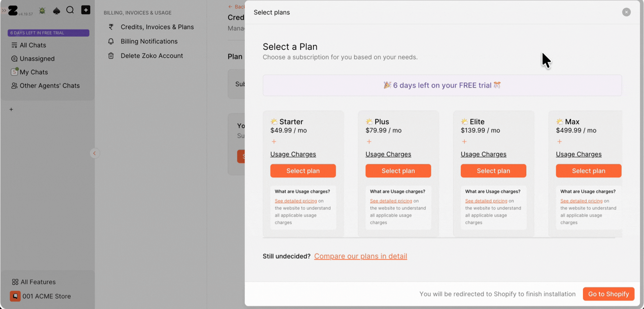Click the party popper icon in trial banner
644x309 pixels.
coord(387,85)
